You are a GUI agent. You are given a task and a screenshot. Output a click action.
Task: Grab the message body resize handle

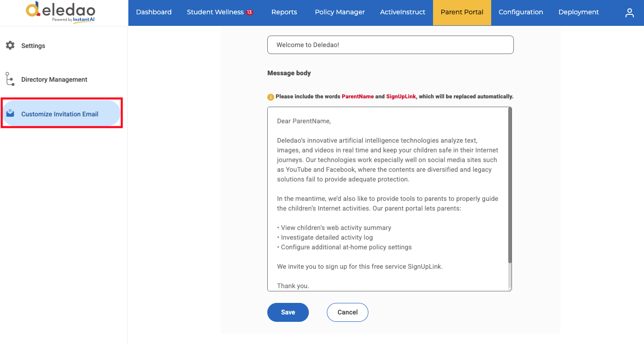[510, 289]
